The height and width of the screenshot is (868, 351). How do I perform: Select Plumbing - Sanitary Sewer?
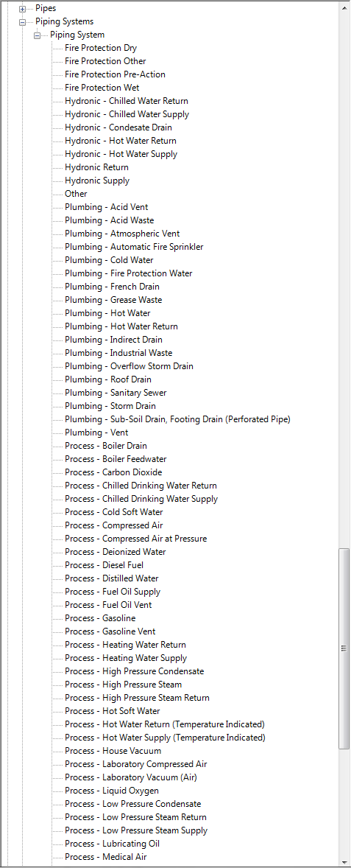(x=116, y=393)
